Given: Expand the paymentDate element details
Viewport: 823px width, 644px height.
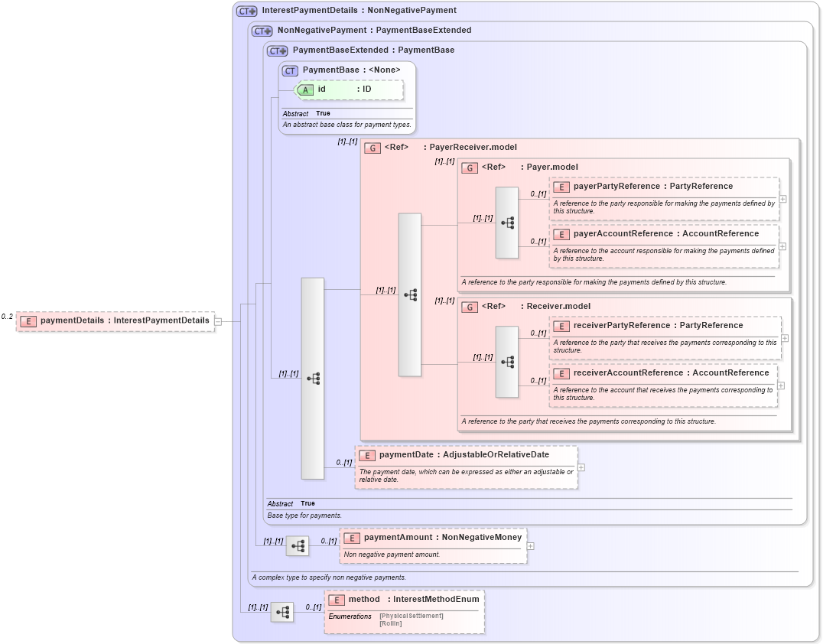Looking at the screenshot, I should (x=581, y=467).
